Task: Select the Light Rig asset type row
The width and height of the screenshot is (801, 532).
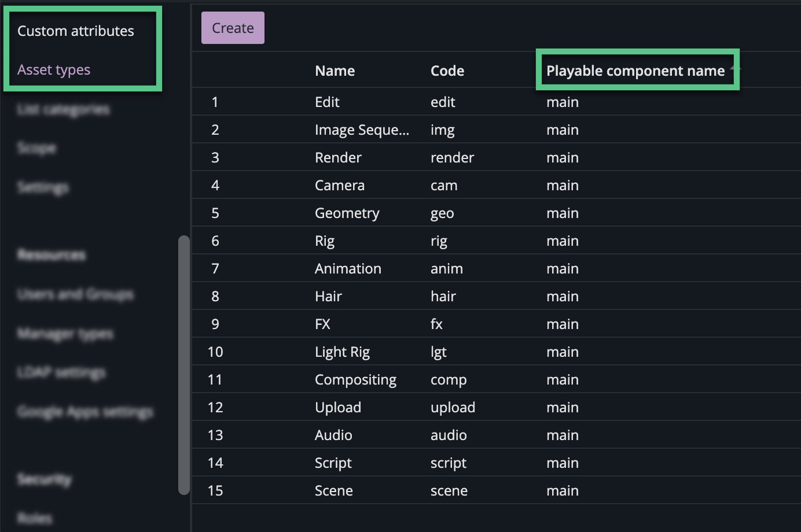Action: 405,352
